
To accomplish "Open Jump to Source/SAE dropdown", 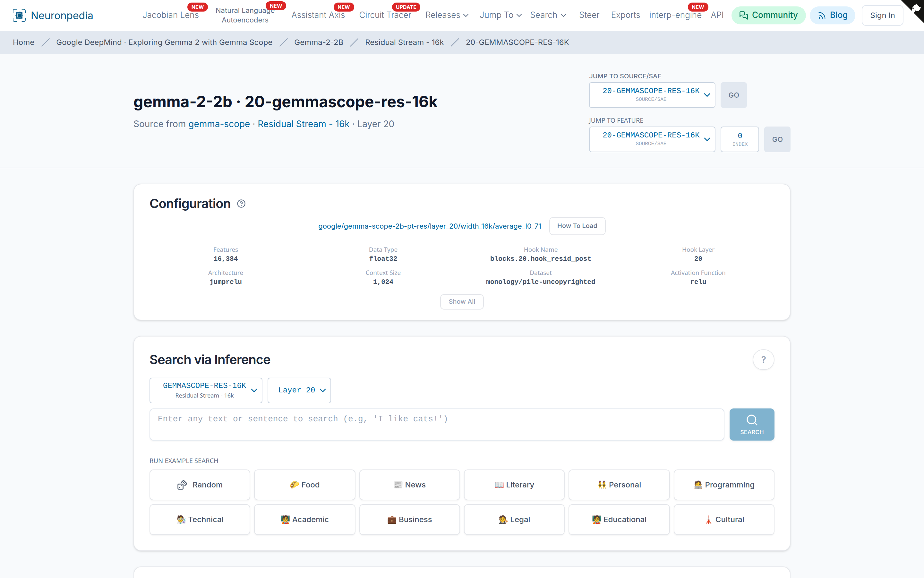I will (652, 95).
